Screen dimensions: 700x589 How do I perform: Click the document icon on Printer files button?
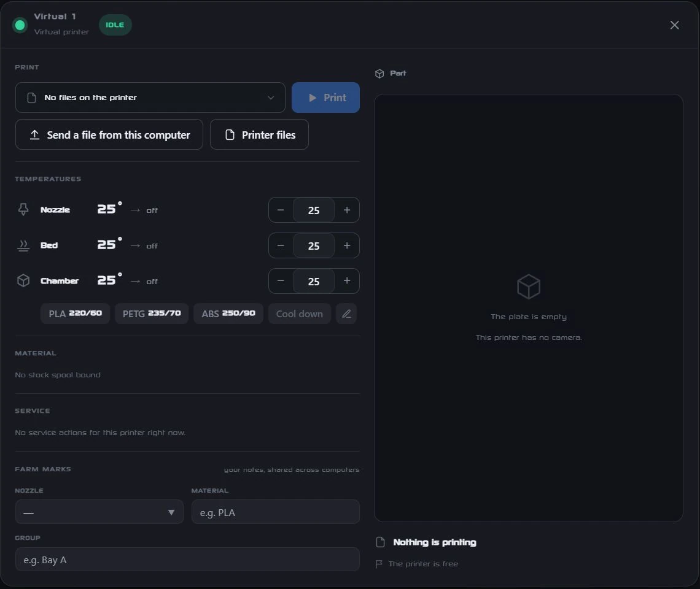(230, 135)
